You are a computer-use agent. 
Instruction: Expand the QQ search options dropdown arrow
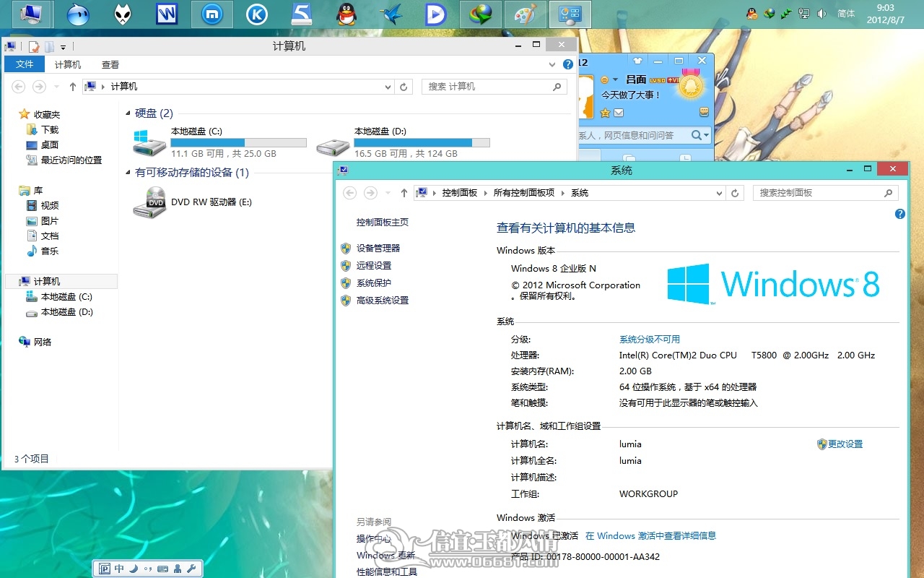[706, 135]
